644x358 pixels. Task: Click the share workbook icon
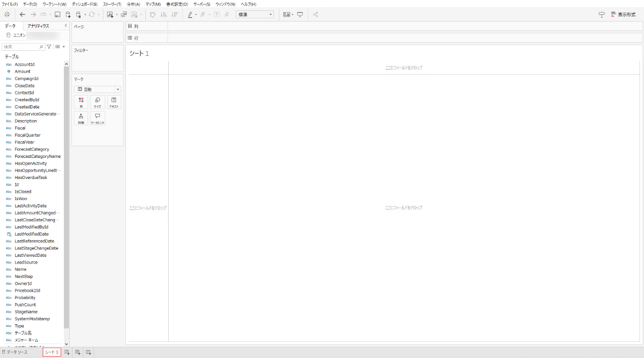tap(316, 14)
